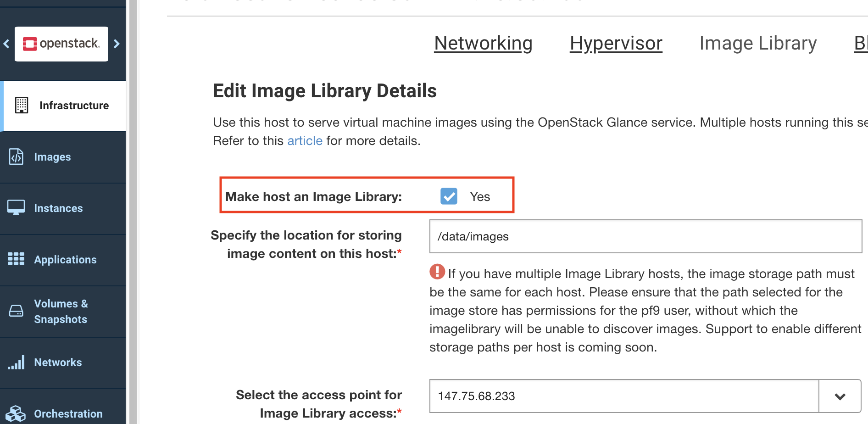The image size is (868, 424).
Task: Click the left chevron beside OpenStack
Action: coord(6,44)
